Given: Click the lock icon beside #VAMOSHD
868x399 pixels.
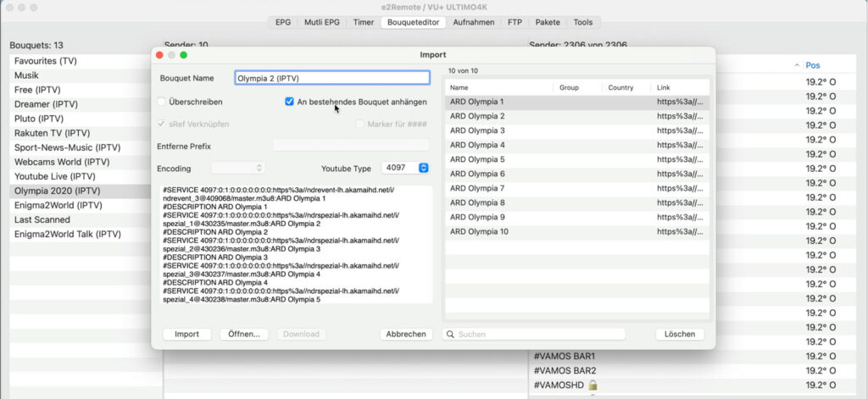Looking at the screenshot, I should tap(581, 385).
